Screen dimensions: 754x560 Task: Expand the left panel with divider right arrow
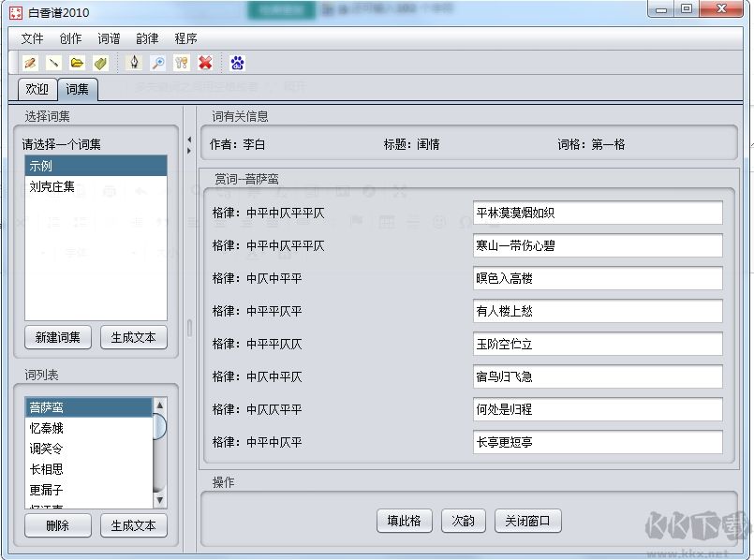(x=189, y=151)
